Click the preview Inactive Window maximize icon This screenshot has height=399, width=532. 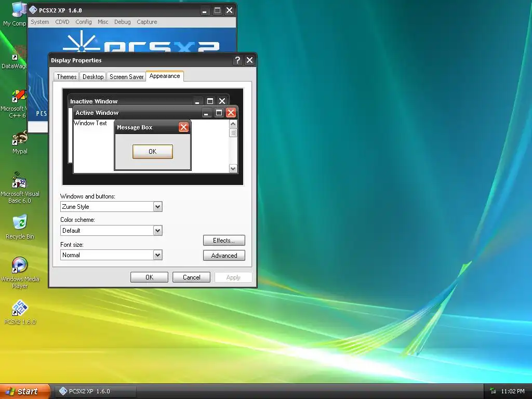point(210,101)
